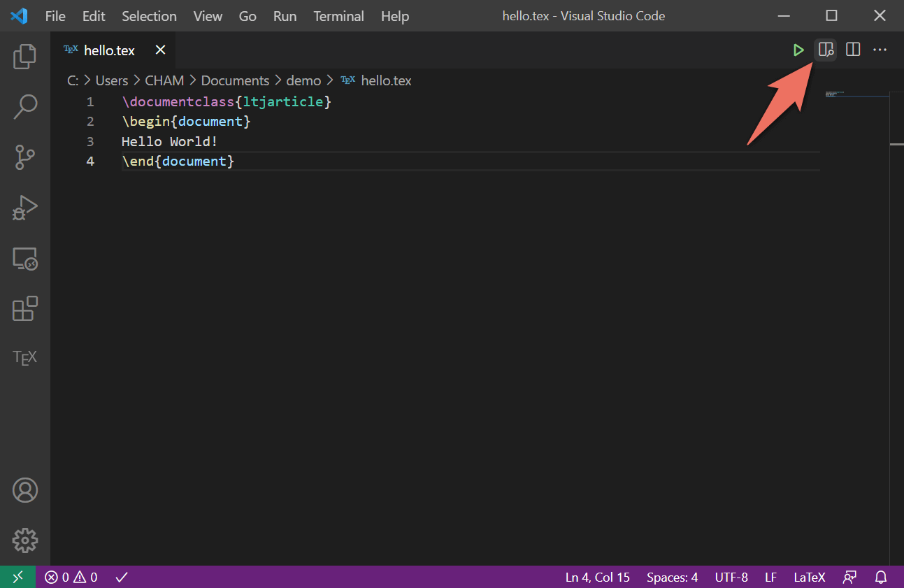The height and width of the screenshot is (588, 904).
Task: Click the UTF-8 encoding in status bar
Action: coord(731,578)
